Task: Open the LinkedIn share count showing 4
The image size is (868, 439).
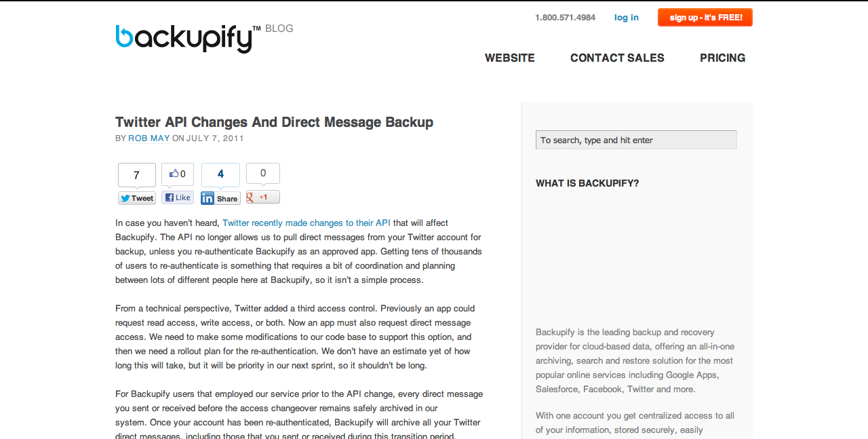Action: (220, 174)
